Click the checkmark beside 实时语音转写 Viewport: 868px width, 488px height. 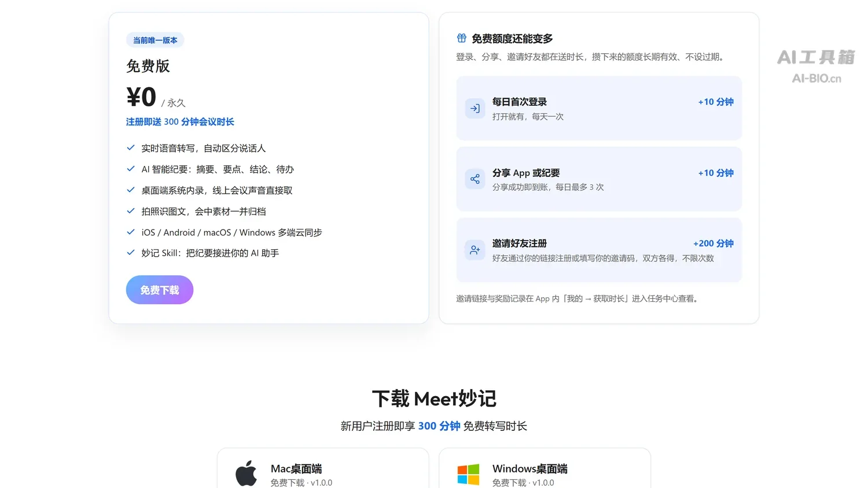(x=131, y=148)
